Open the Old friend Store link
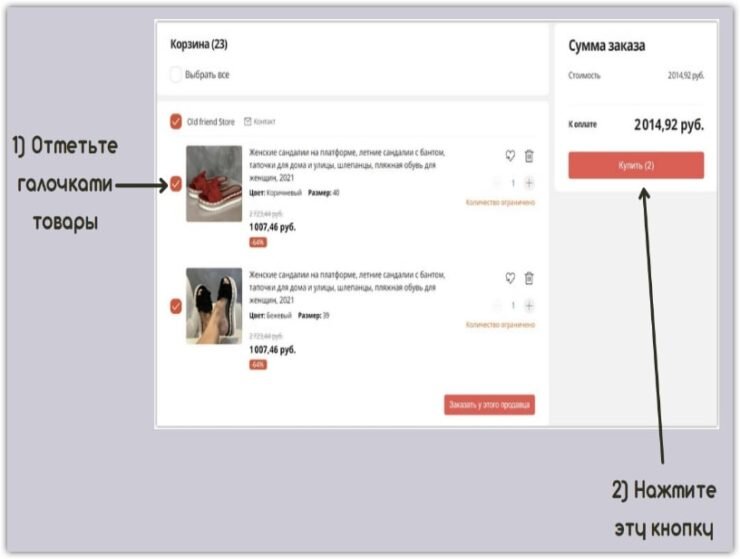The image size is (740, 559). 210,122
